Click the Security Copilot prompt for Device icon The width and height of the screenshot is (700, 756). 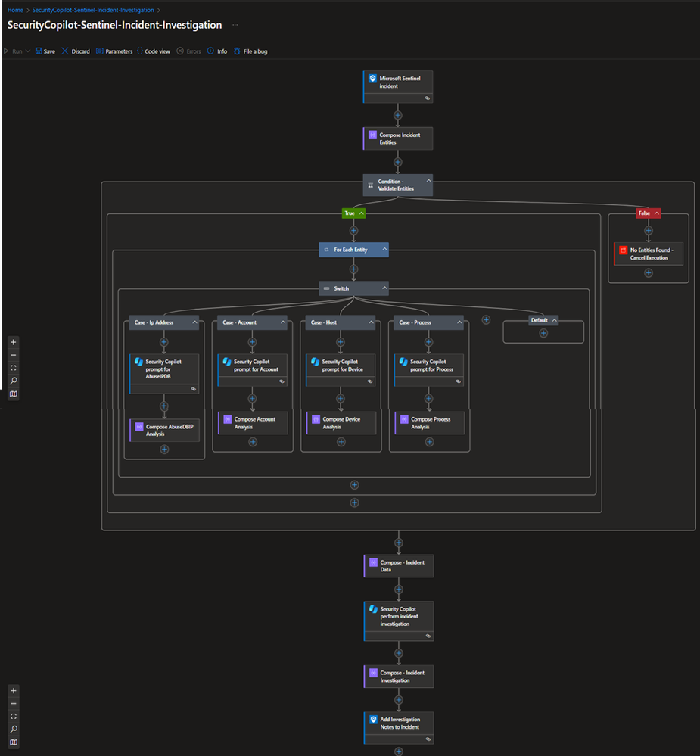click(x=316, y=361)
